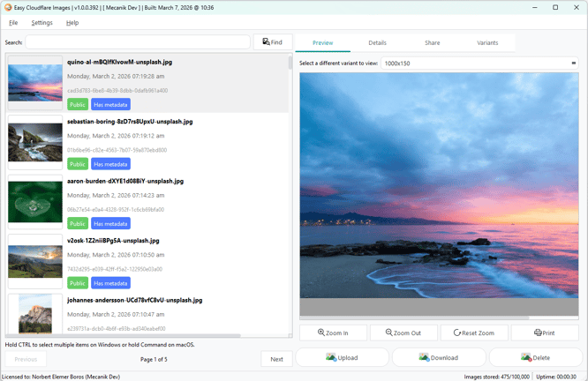Click filename aaron-burden-dXYE1d08BiY-unsplash.jpg
Image resolution: width=588 pixels, height=381 pixels.
[125, 182]
